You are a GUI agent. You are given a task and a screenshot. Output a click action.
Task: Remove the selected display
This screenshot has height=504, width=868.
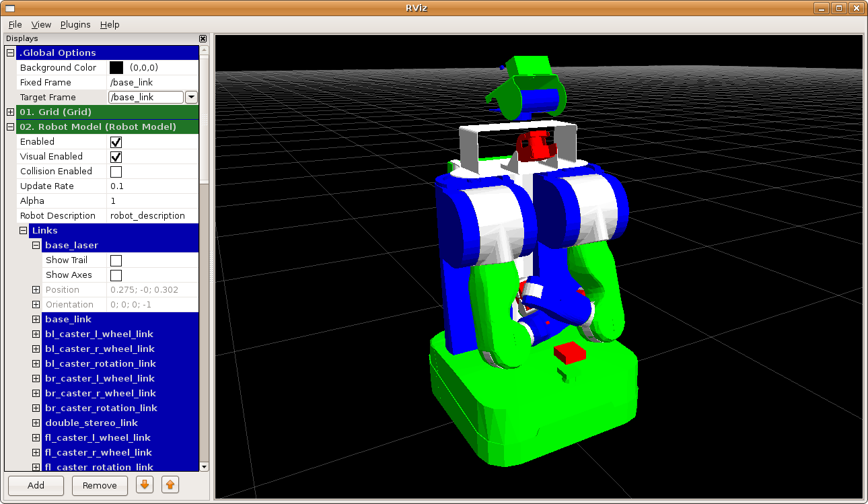pyautogui.click(x=100, y=485)
